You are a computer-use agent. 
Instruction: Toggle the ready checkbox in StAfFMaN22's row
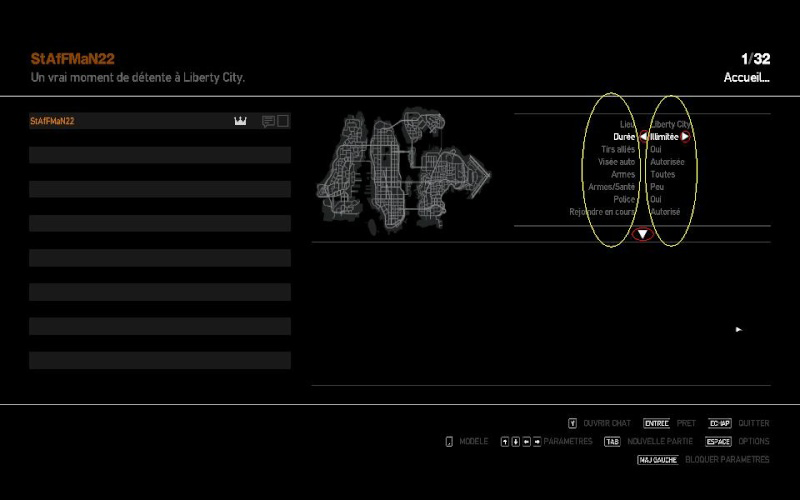pos(283,121)
